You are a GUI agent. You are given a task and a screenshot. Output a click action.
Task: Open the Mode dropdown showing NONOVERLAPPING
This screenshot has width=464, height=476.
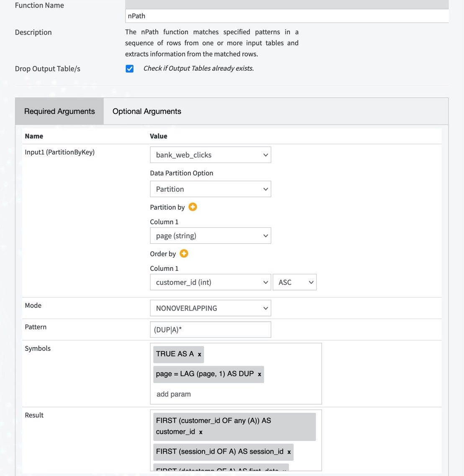[210, 308]
